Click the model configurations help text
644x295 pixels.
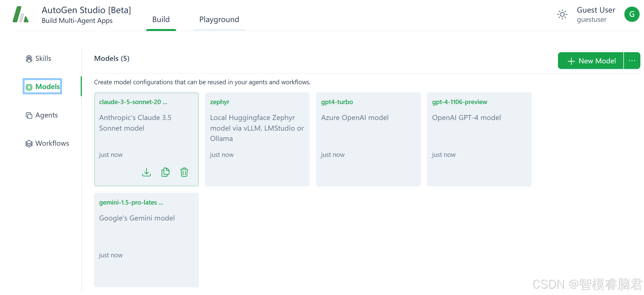pos(202,82)
